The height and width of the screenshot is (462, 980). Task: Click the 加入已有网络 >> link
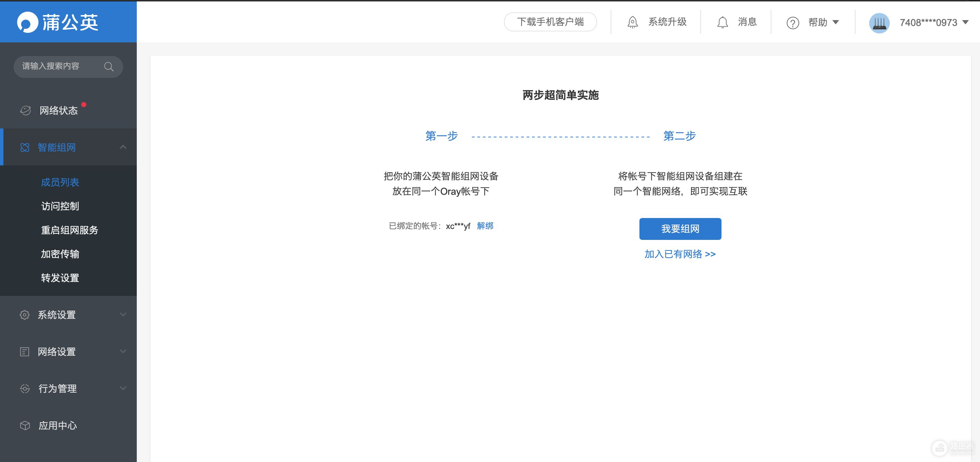pyautogui.click(x=680, y=254)
